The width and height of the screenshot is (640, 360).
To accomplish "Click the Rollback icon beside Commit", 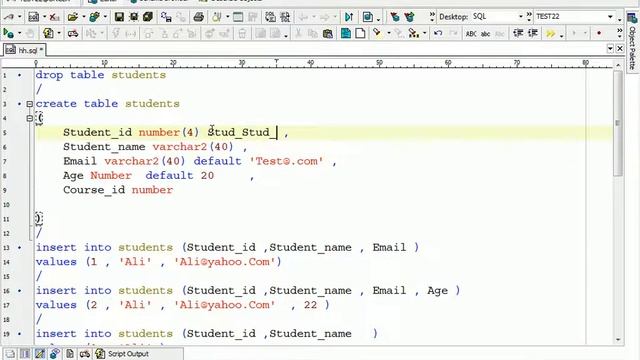I will tap(409, 17).
